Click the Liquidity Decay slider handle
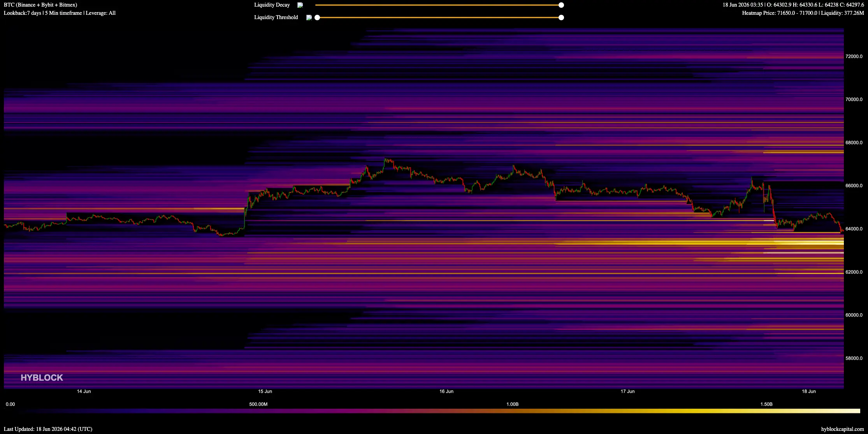This screenshot has height=434, width=868. [561, 5]
